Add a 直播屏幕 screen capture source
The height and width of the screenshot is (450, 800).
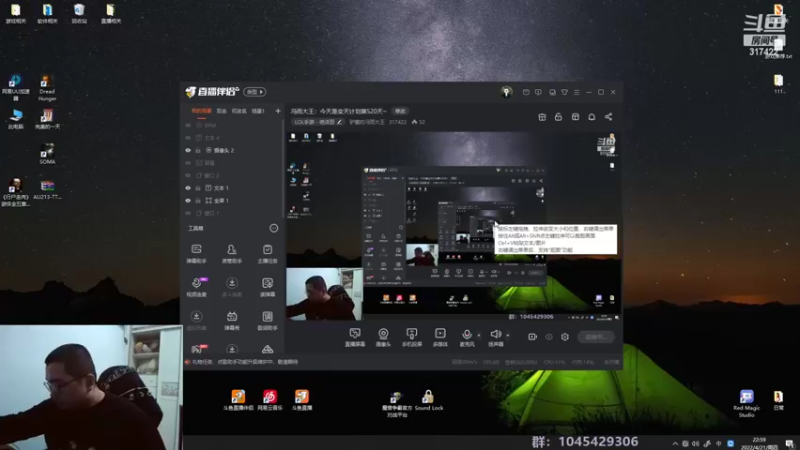[x=355, y=337]
